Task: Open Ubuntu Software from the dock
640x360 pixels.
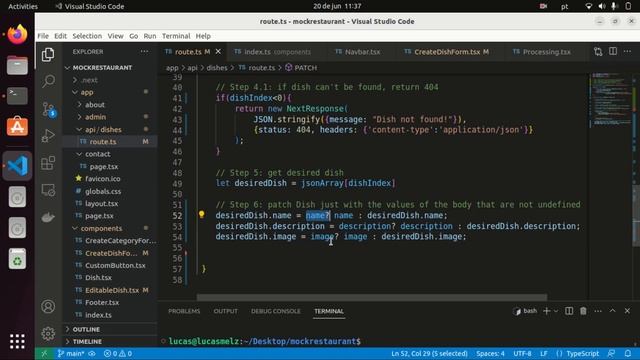Action: coord(17,126)
